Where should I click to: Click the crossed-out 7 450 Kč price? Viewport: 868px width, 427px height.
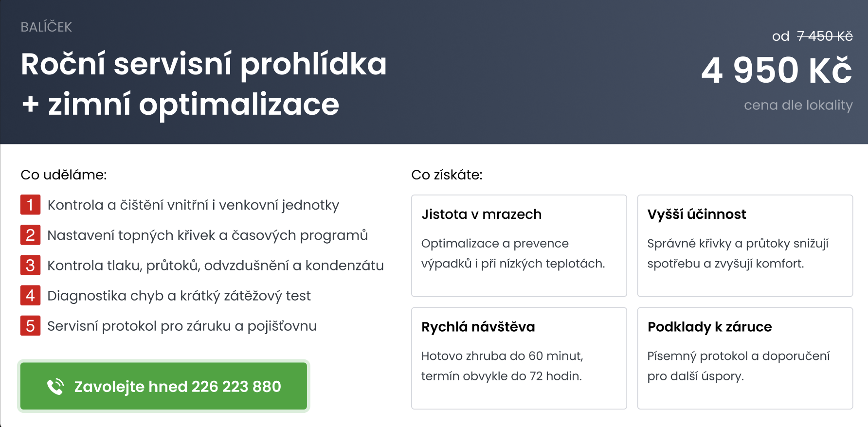click(x=824, y=36)
